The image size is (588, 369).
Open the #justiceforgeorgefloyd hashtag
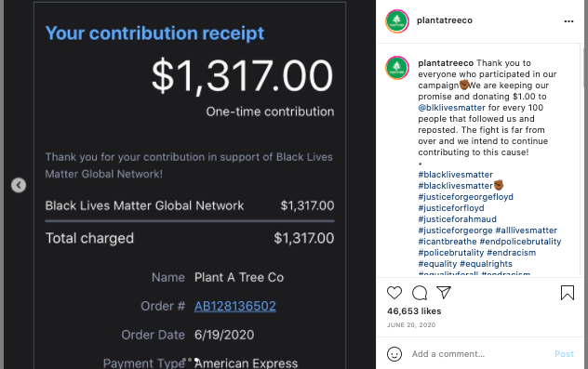tap(465, 197)
